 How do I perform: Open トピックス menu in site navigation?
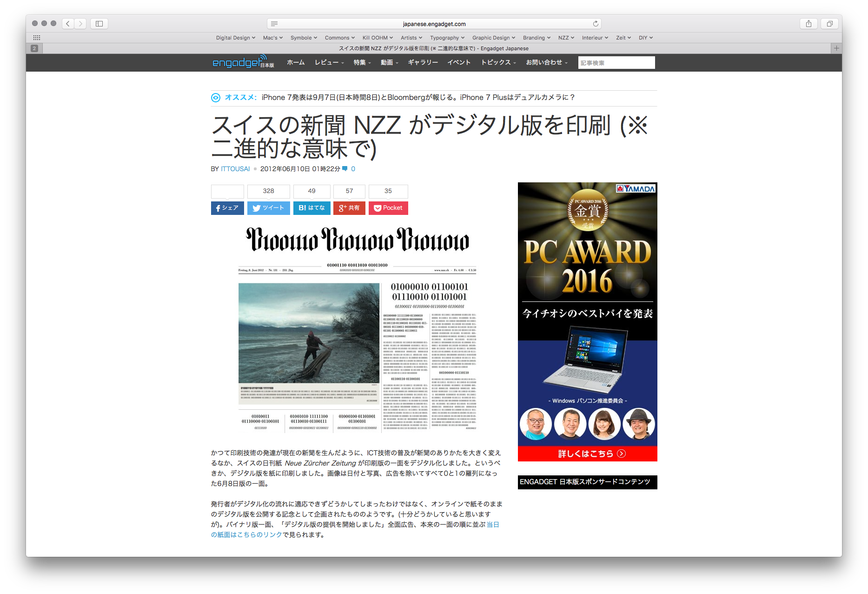498,62
